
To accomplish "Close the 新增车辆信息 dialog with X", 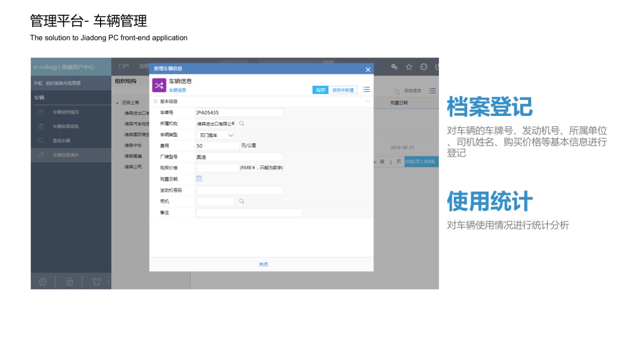I will 368,70.
